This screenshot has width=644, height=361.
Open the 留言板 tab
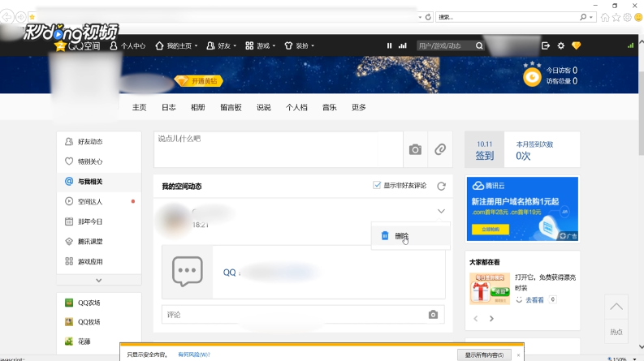pos(231,107)
